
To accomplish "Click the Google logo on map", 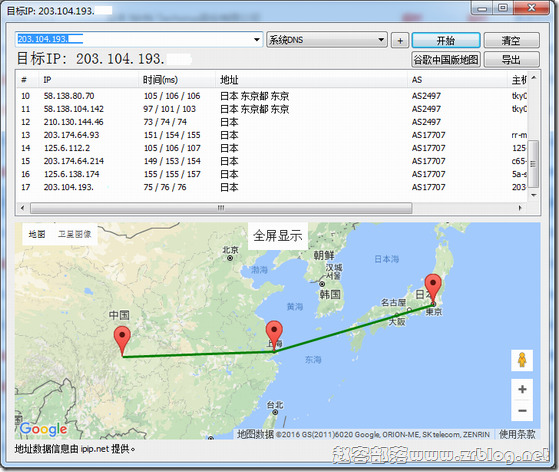I will coord(43,429).
